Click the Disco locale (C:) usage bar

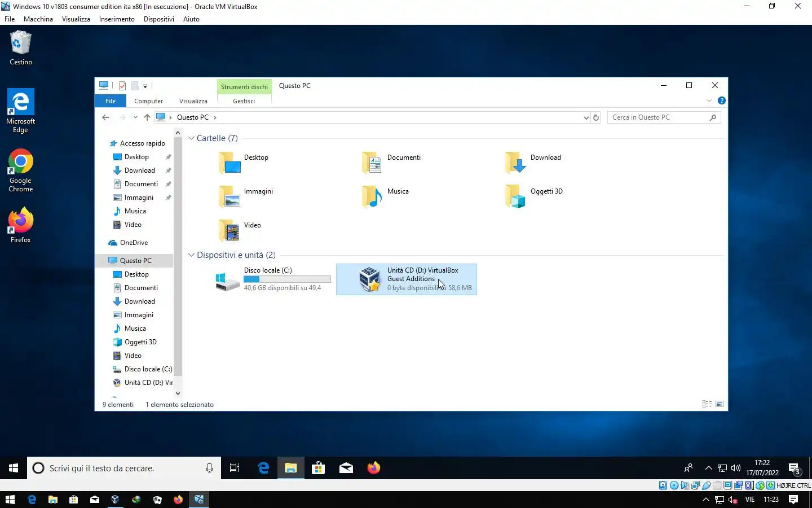point(287,279)
